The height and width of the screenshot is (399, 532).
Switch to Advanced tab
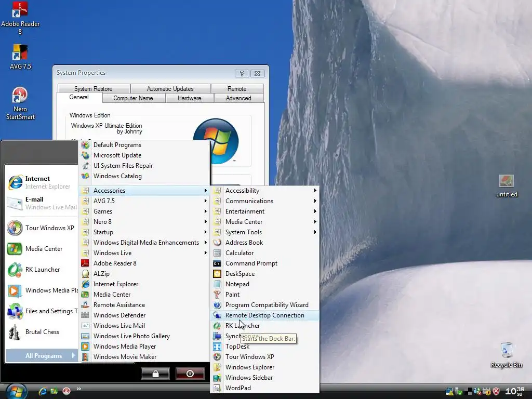pos(238,98)
